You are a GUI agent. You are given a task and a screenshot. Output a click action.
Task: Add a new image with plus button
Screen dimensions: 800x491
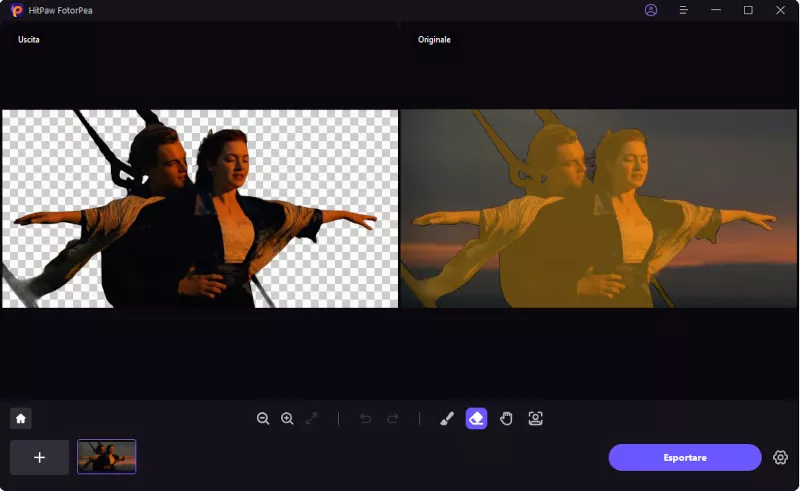coord(40,457)
